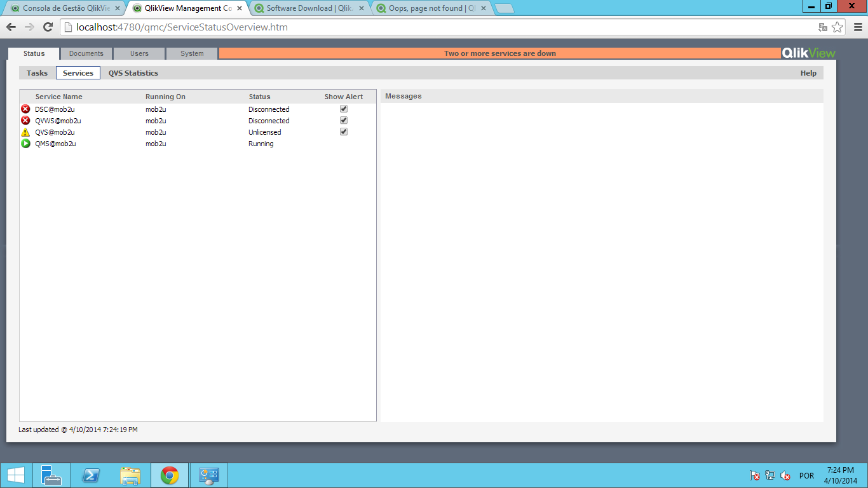Select the QMS@mob2u service name
The width and height of the screenshot is (868, 488).
tap(55, 144)
